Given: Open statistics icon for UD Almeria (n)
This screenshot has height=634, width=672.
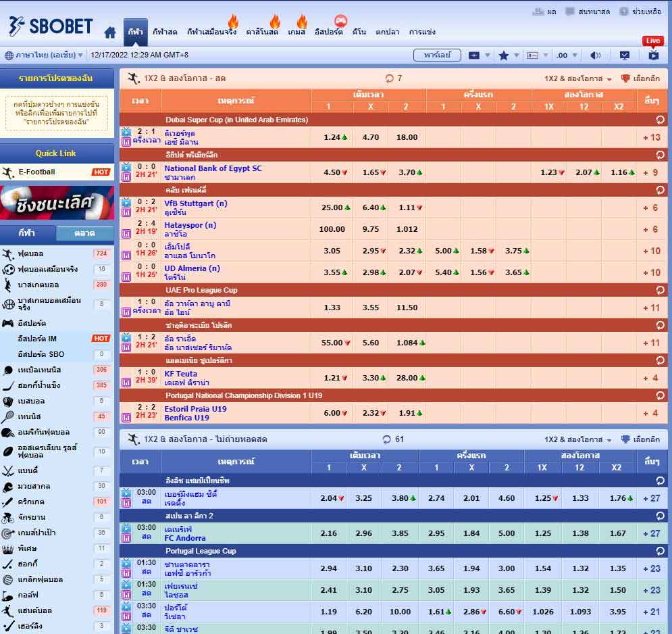Looking at the screenshot, I should pyautogui.click(x=126, y=277).
